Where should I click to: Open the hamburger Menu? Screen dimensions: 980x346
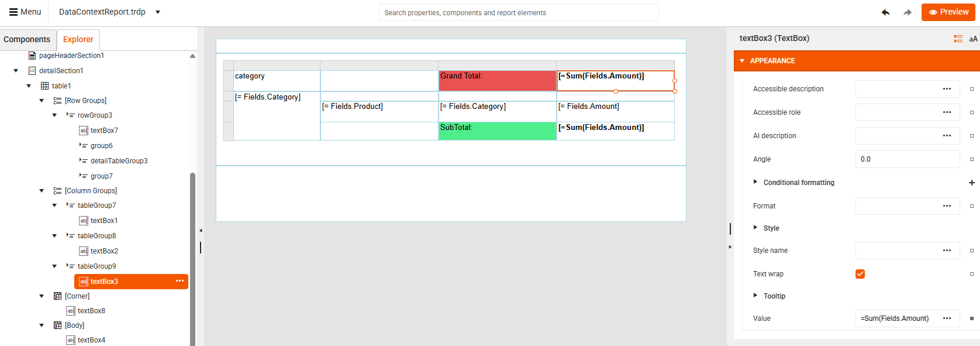tap(25, 12)
